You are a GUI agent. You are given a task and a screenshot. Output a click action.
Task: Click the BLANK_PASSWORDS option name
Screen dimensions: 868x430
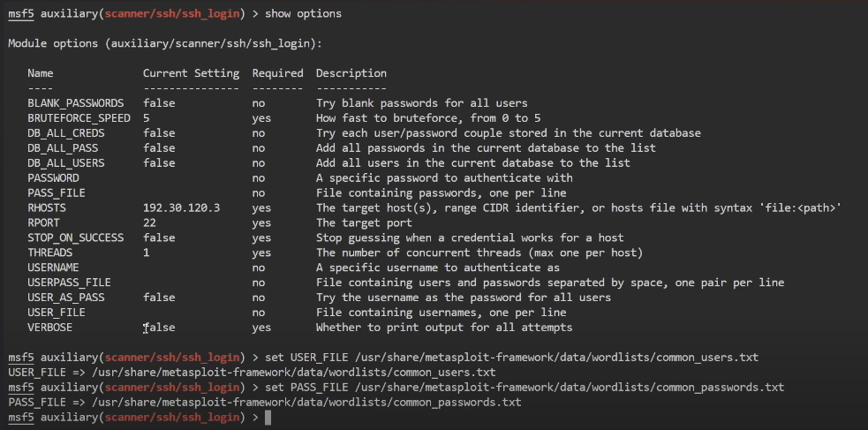(76, 102)
